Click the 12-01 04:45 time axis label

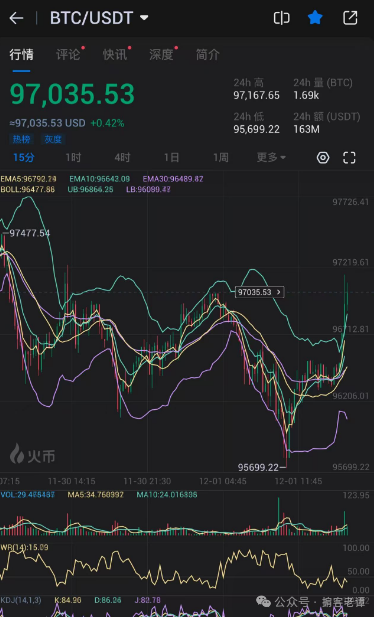pyautogui.click(x=223, y=481)
